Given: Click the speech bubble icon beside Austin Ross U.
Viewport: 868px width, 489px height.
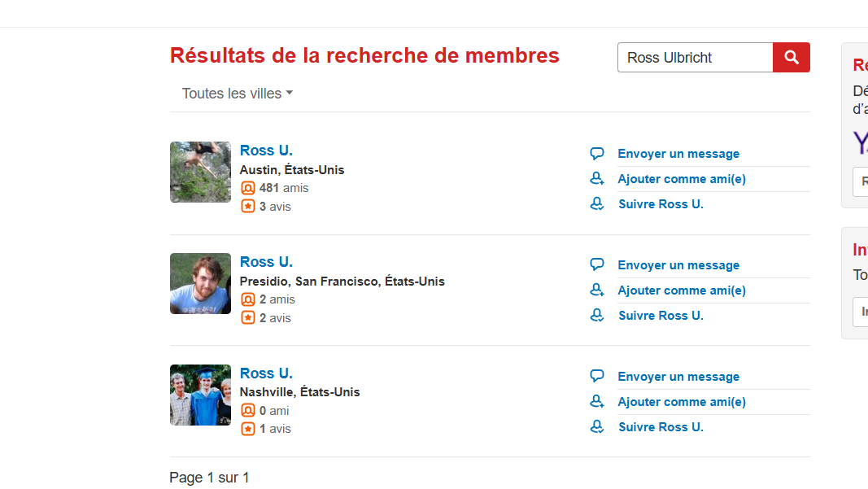Looking at the screenshot, I should point(597,153).
